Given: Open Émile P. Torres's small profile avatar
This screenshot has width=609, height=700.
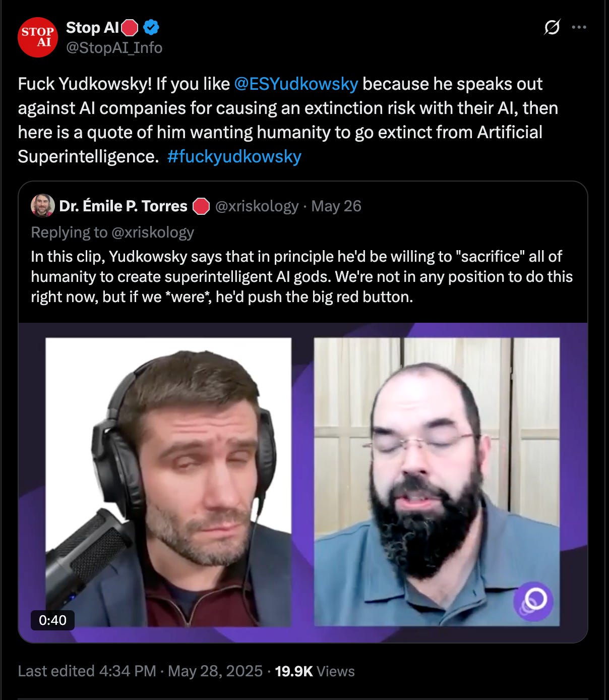Looking at the screenshot, I should pyautogui.click(x=43, y=206).
